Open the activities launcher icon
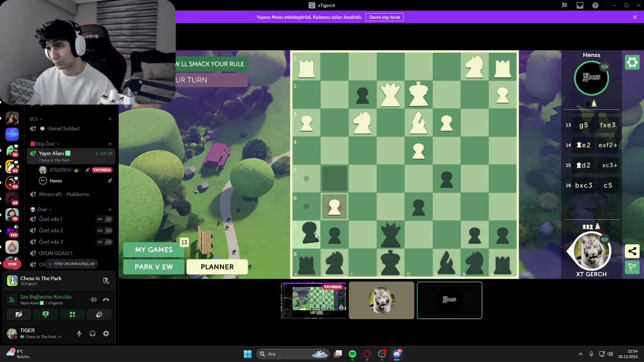 [72, 314]
